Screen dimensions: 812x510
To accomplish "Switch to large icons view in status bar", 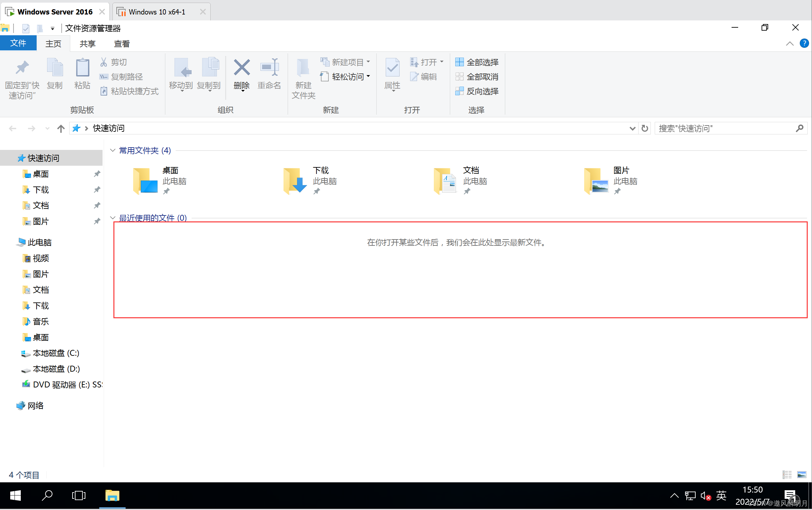I will point(801,475).
